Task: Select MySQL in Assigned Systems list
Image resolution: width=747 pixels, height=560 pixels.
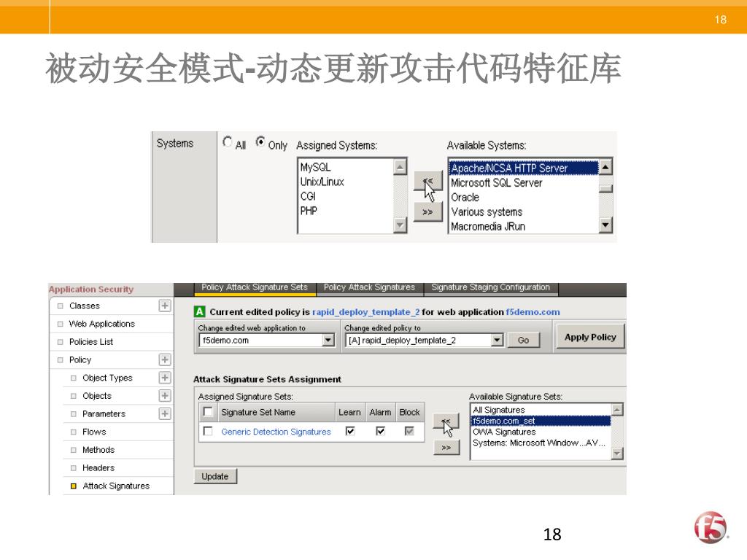Action: click(315, 167)
